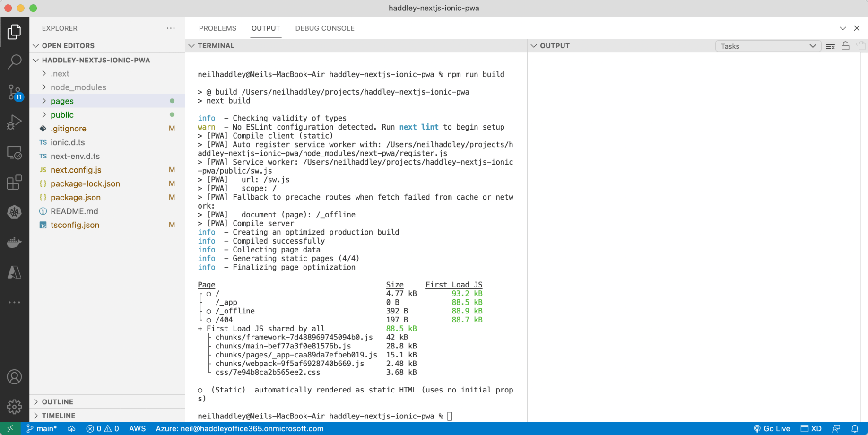The height and width of the screenshot is (435, 868).
Task: Open the Search view in activity bar
Action: pyautogui.click(x=14, y=61)
